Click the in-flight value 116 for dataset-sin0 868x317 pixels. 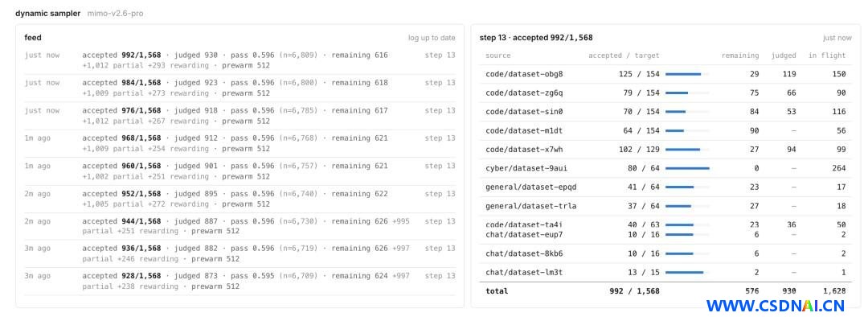pyautogui.click(x=838, y=112)
